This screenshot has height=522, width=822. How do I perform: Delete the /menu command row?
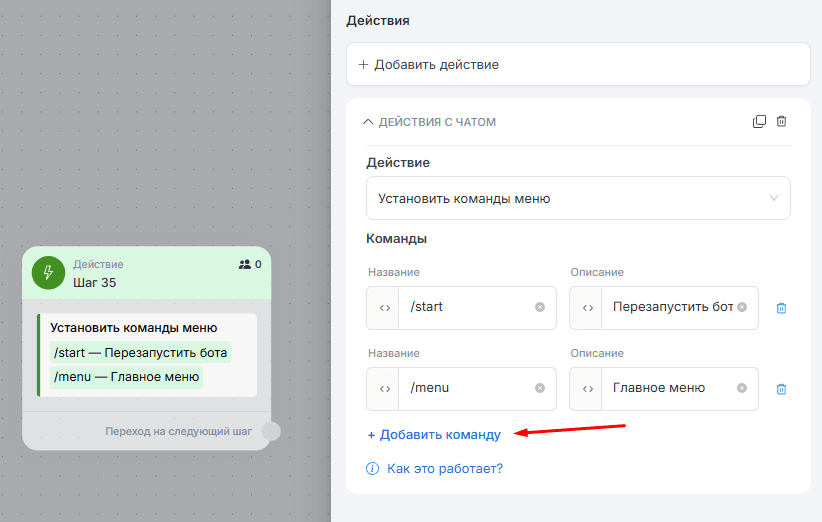coord(781,389)
